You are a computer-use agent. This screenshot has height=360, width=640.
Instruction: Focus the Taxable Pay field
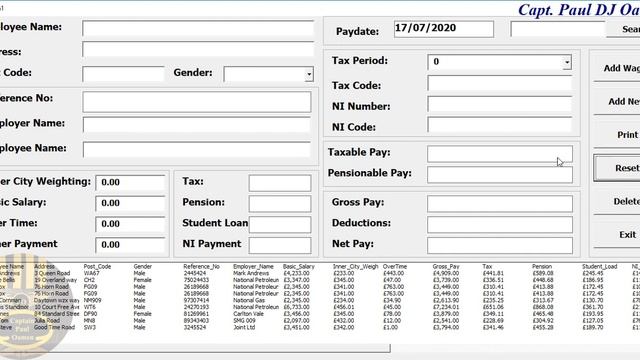500,154
